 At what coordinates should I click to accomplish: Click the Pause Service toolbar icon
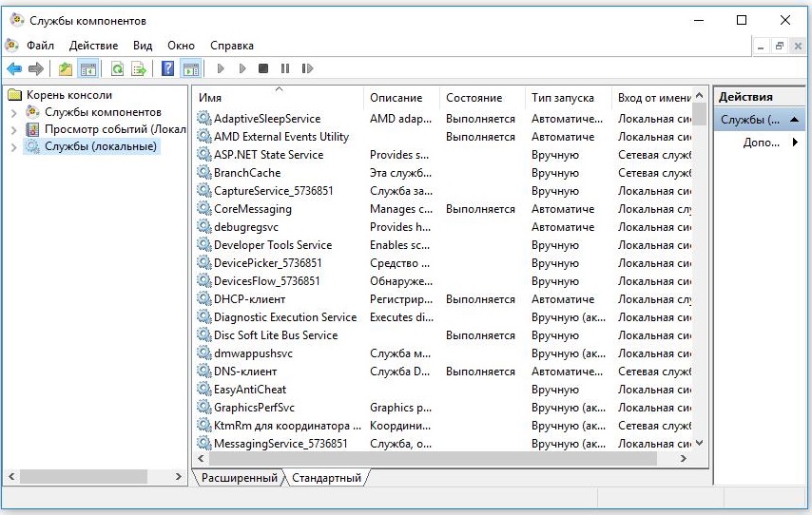click(285, 68)
